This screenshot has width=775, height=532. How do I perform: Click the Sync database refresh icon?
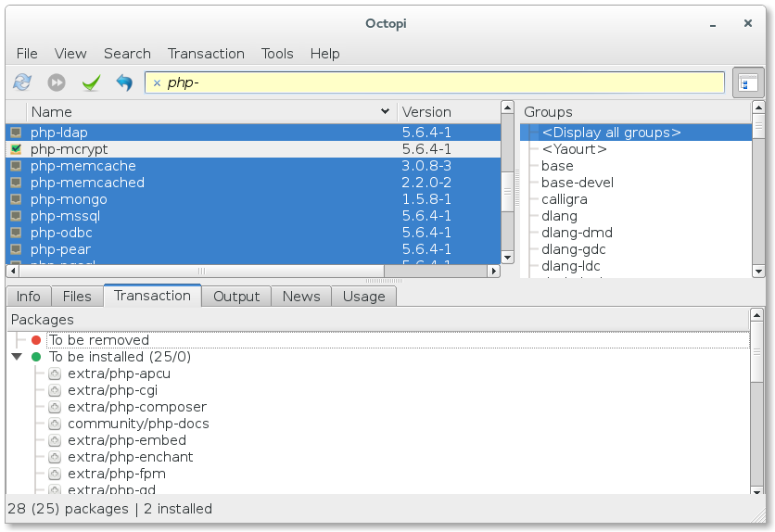pyautogui.click(x=22, y=82)
